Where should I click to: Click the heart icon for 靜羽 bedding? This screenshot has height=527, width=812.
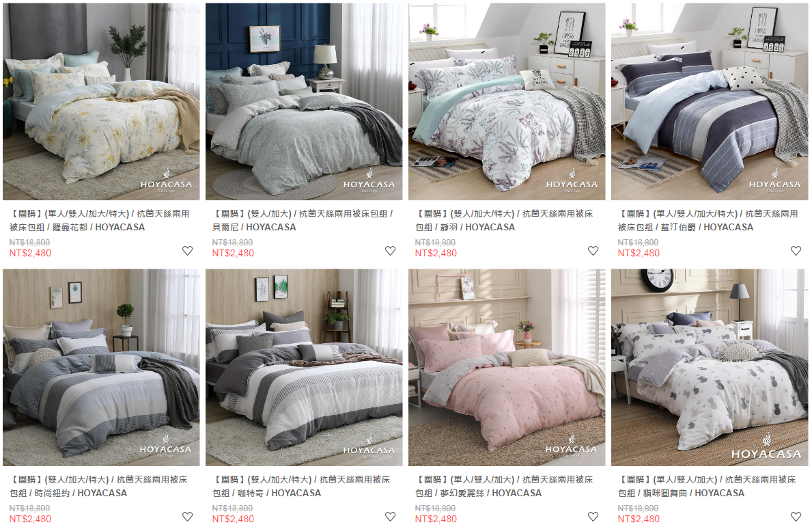tap(593, 251)
